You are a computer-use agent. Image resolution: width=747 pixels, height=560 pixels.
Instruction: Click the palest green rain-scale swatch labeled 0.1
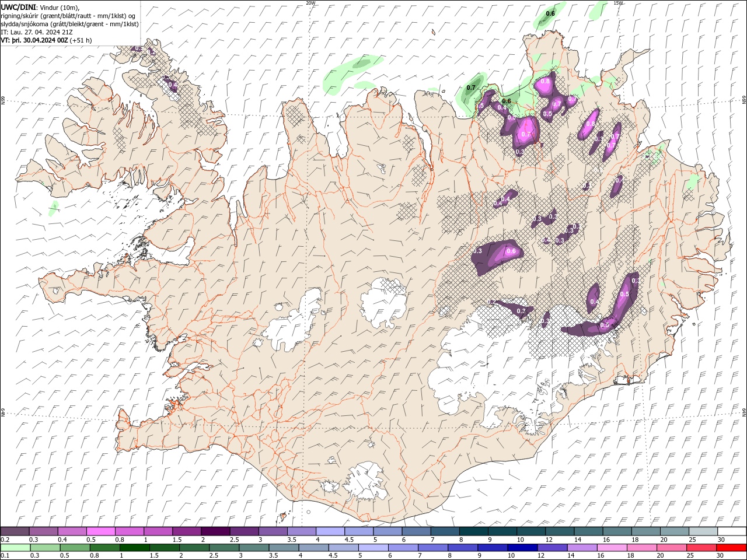15,548
